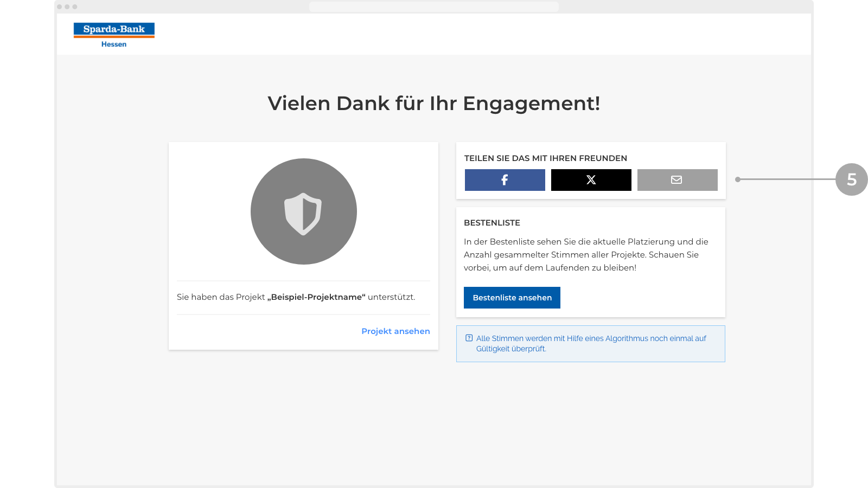
Task: Click the Beispiel-Projektname supported text
Action: (x=296, y=297)
